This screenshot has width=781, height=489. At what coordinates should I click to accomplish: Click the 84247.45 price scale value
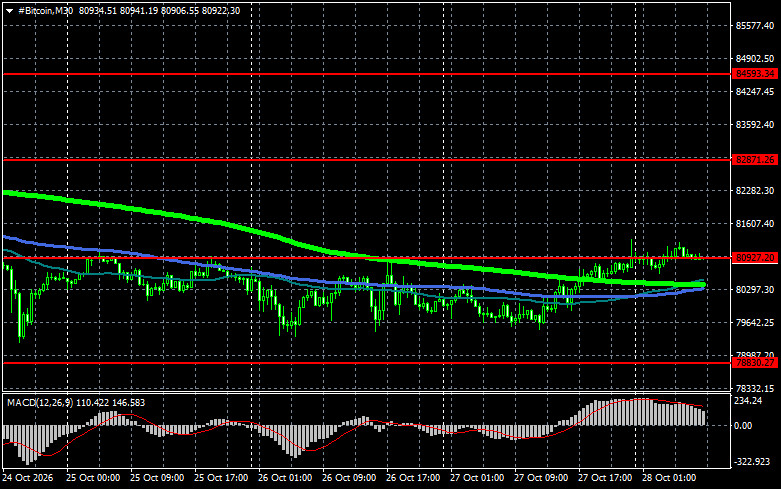[755, 92]
